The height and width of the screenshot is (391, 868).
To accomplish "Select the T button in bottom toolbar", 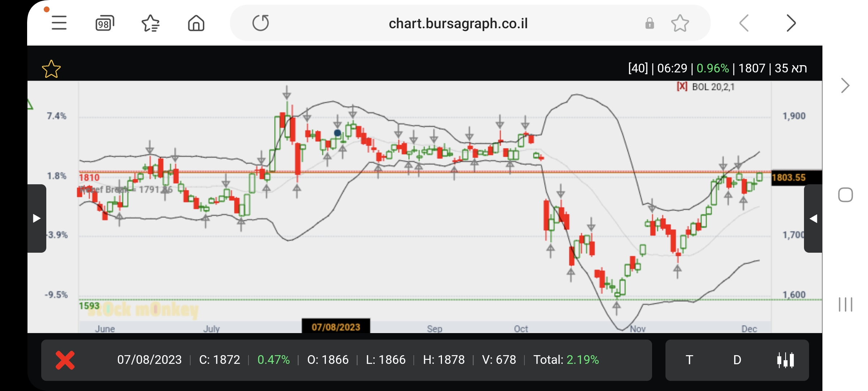I will [689, 360].
